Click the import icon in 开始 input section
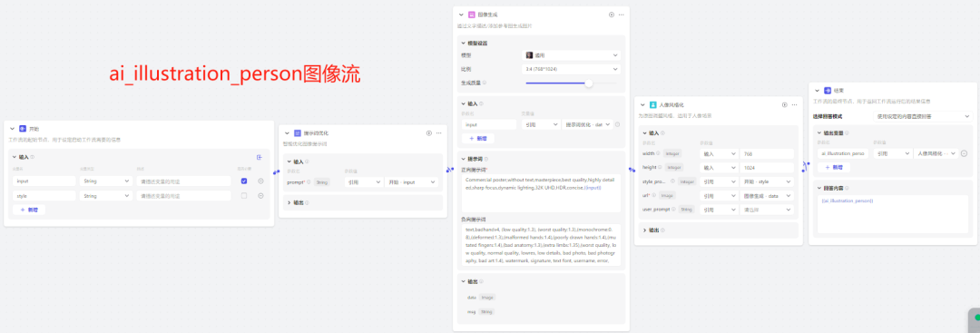The height and width of the screenshot is (333, 980). (x=260, y=158)
